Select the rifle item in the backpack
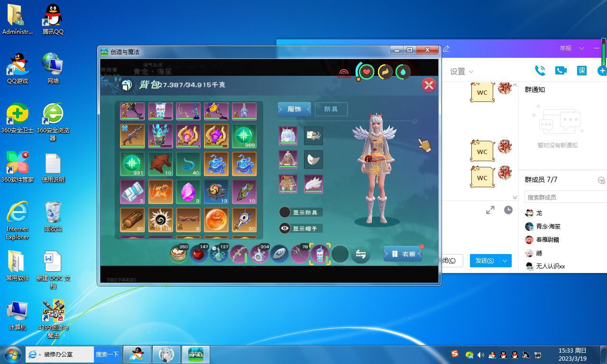 (132, 136)
